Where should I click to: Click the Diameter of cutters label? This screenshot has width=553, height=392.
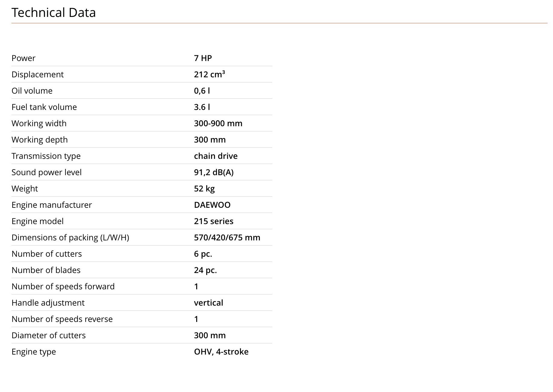[49, 335]
